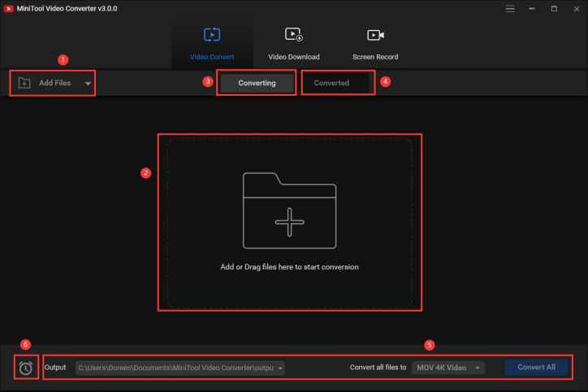Switch to the Converted tab

(x=331, y=83)
